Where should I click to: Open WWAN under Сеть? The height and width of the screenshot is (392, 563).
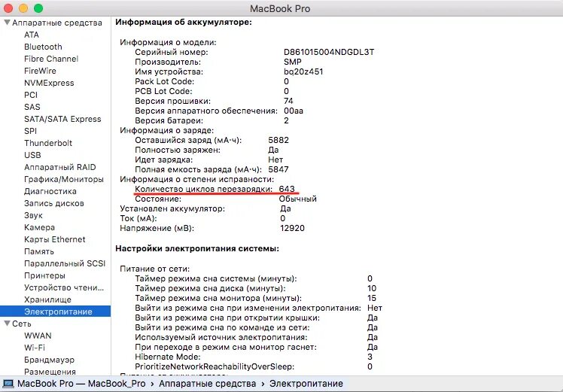click(38, 336)
